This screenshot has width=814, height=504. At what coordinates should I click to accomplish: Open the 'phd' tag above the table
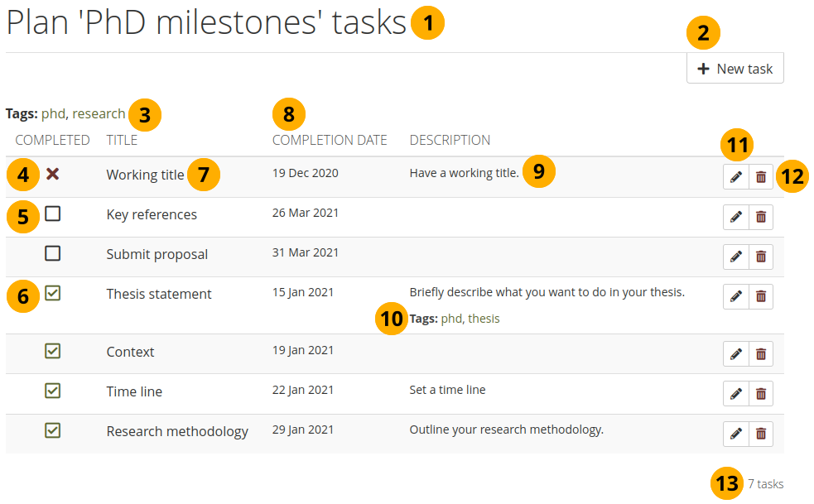(x=53, y=113)
